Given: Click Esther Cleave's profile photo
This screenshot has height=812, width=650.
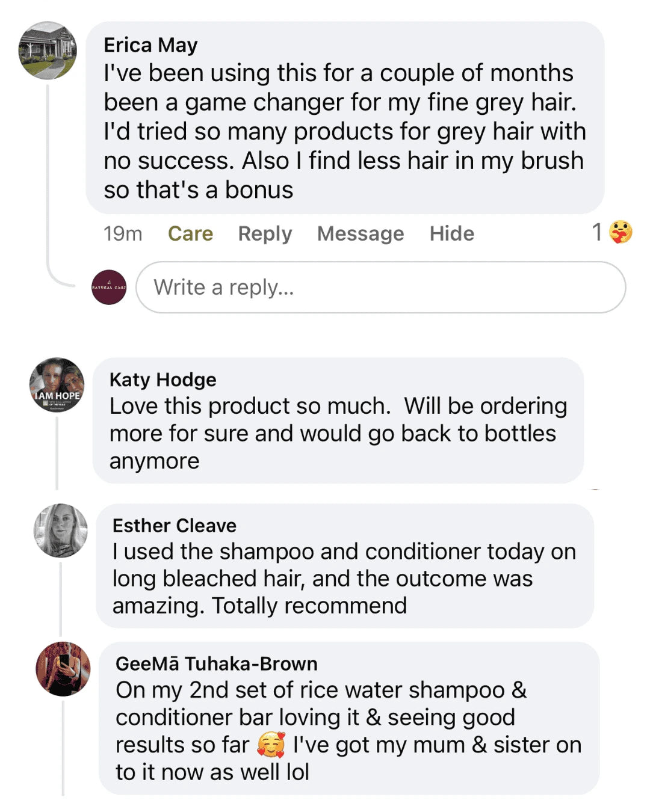Looking at the screenshot, I should [60, 531].
